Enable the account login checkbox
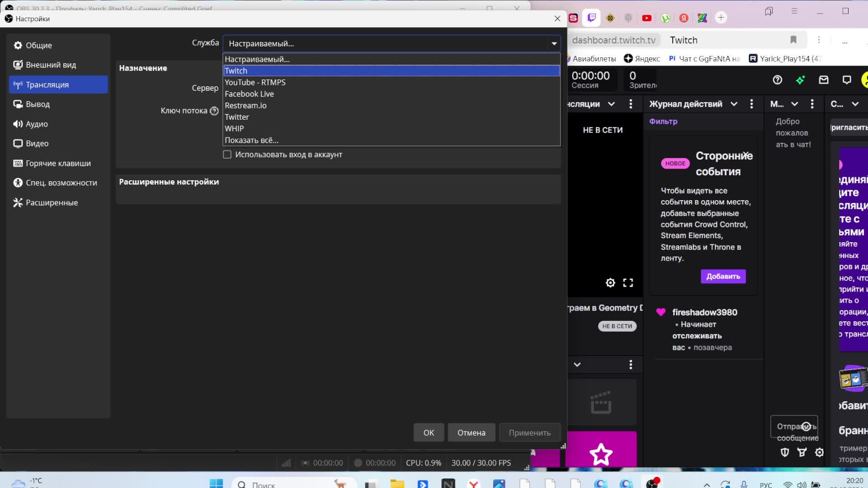The height and width of the screenshot is (488, 868). click(227, 155)
